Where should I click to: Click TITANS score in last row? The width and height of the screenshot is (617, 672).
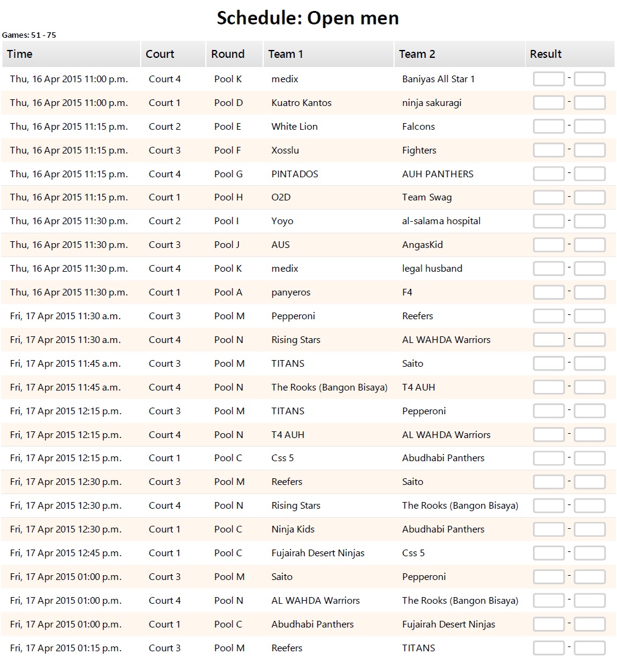590,648
